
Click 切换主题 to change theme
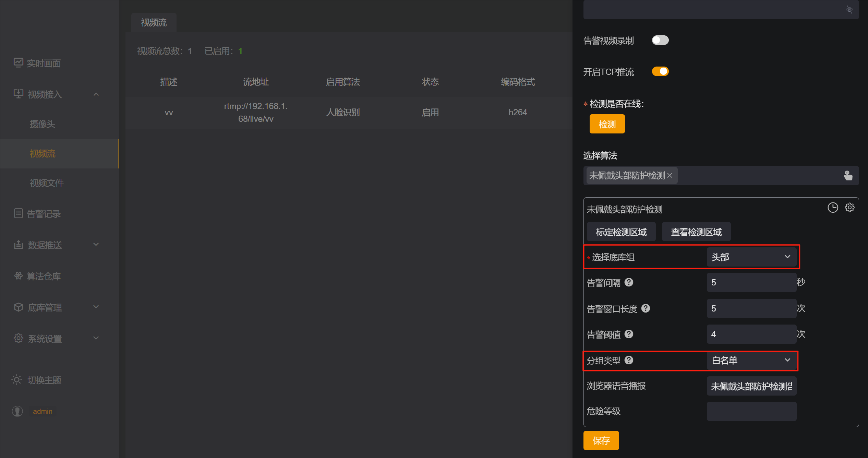click(44, 380)
